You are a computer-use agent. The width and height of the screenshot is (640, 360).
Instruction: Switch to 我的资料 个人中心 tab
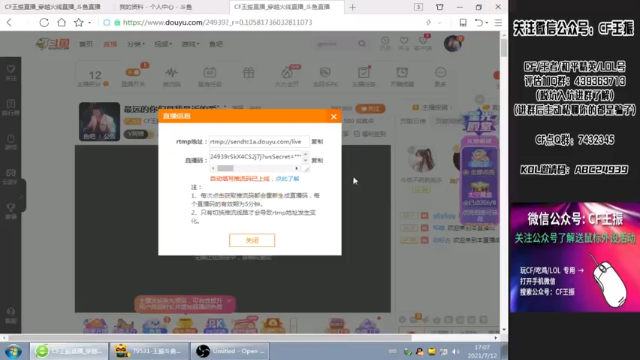(x=156, y=7)
